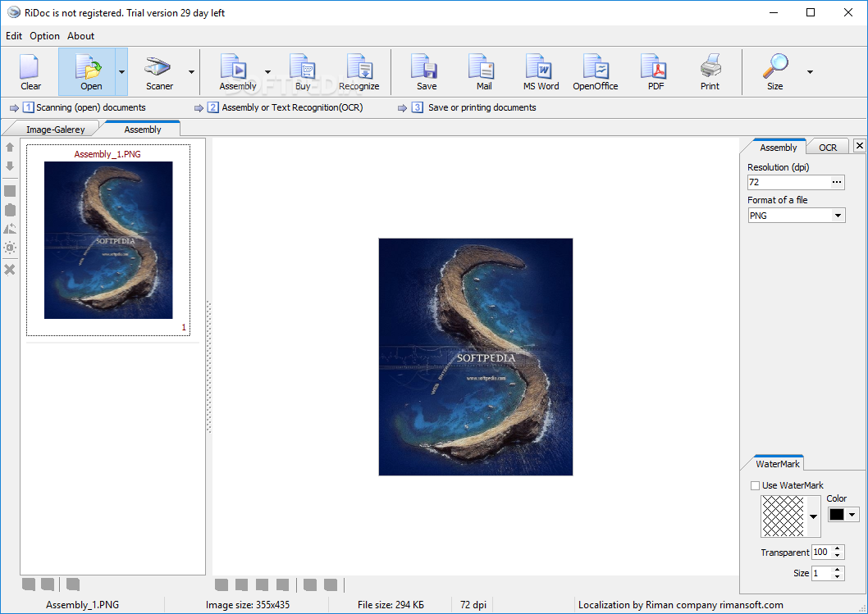
Task: Click the Resolution ellipsis button
Action: 837,182
